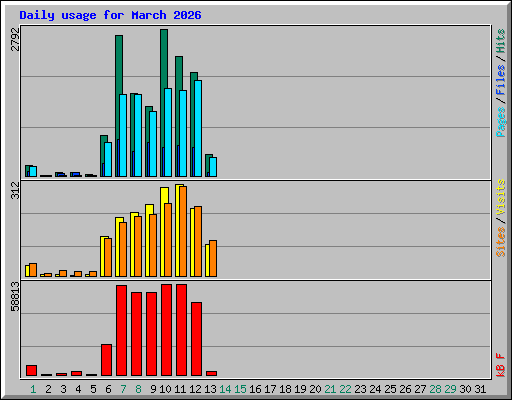Click day 10 on the date axis

tap(165, 389)
